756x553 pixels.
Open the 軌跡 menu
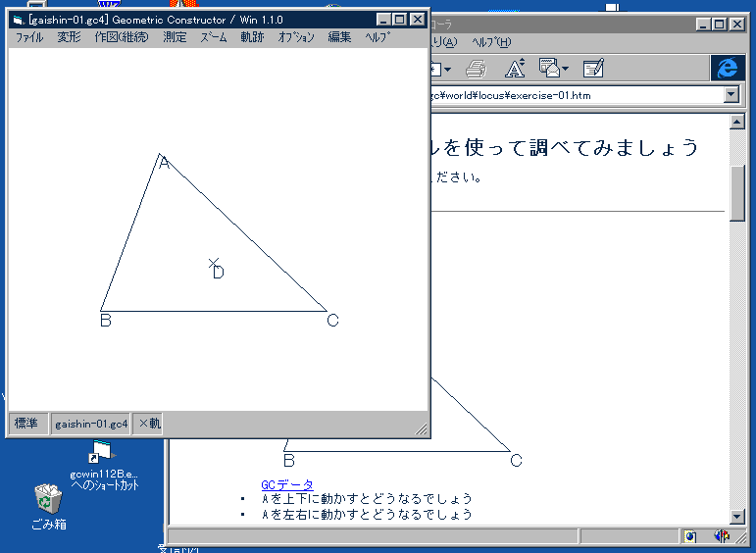252,37
